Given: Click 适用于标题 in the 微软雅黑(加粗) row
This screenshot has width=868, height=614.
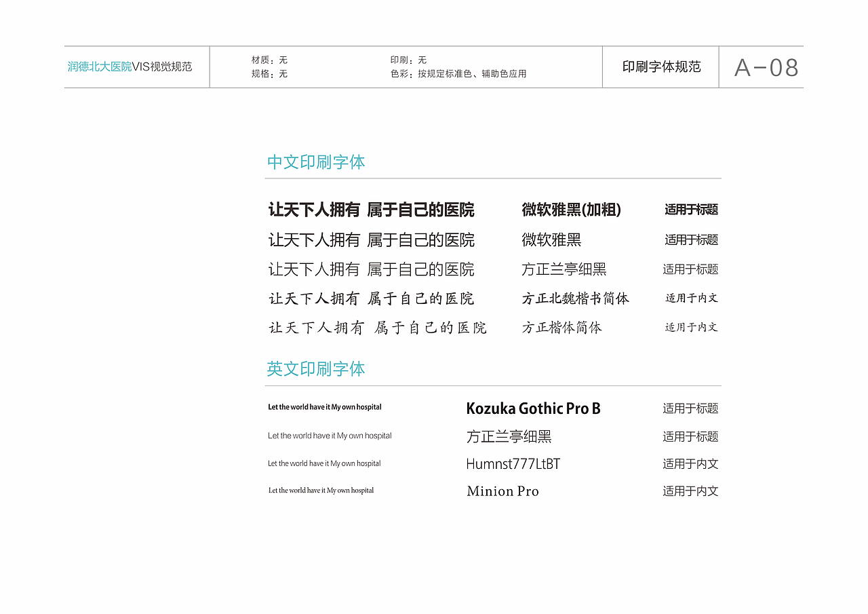Looking at the screenshot, I should coord(691,210).
